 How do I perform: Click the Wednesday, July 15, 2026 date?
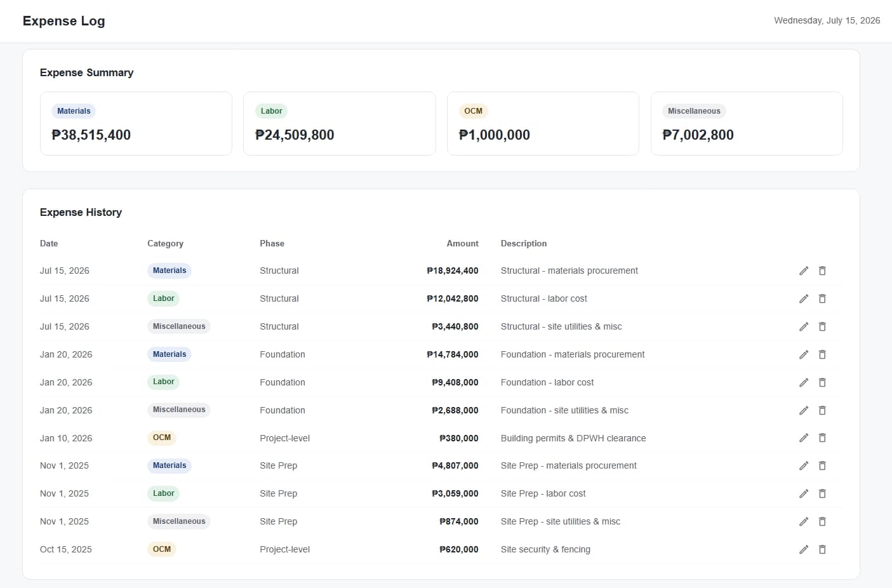[x=827, y=20]
